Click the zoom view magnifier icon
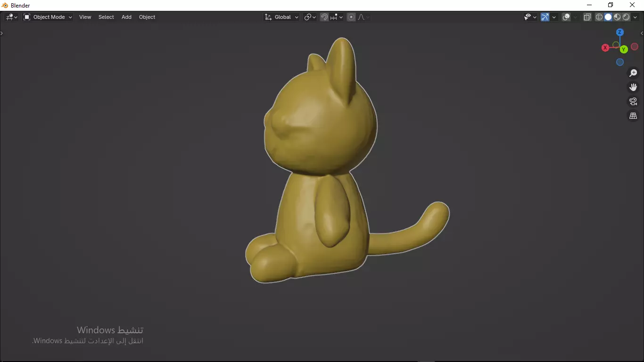This screenshot has width=644, height=362. [x=633, y=73]
